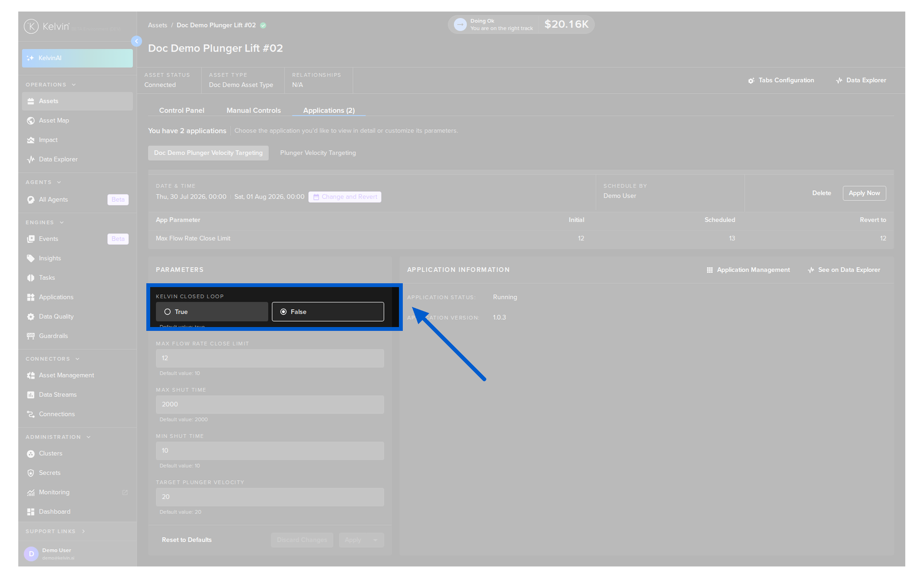Click Max Flow Rate Close Limit field
Viewport: 924px width, 578px height.
(270, 358)
